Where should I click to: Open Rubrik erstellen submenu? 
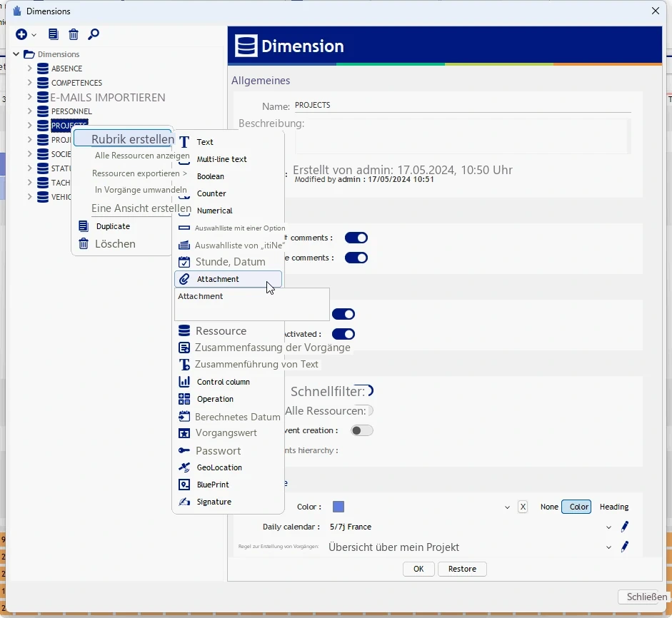click(124, 138)
